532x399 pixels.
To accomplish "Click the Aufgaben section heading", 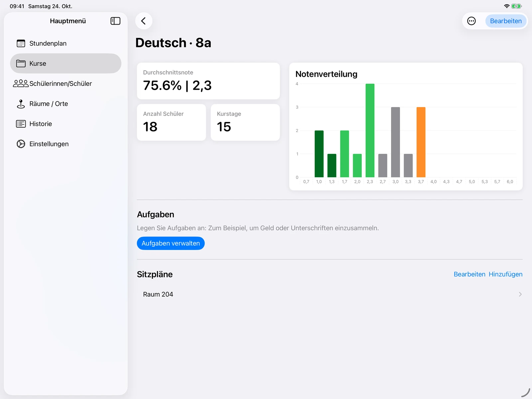I will click(x=156, y=214).
